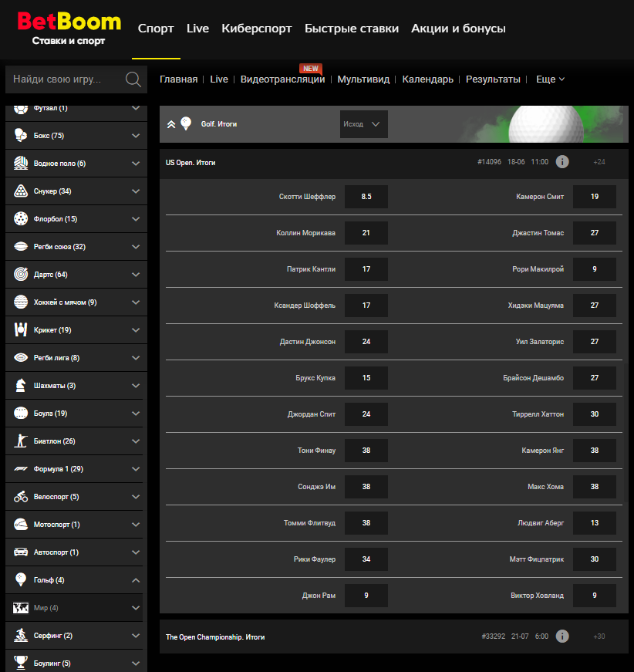Click the cricket icon

pyautogui.click(x=21, y=330)
